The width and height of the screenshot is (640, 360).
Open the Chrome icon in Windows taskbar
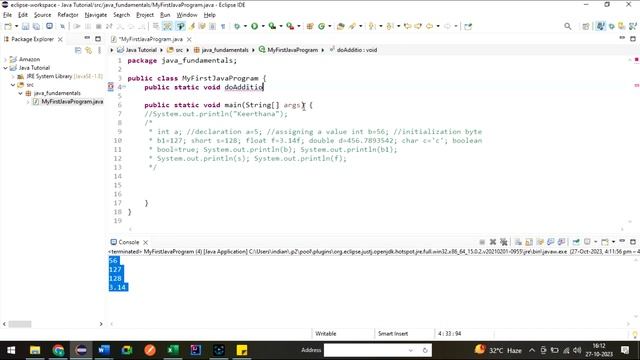[x=58, y=350]
